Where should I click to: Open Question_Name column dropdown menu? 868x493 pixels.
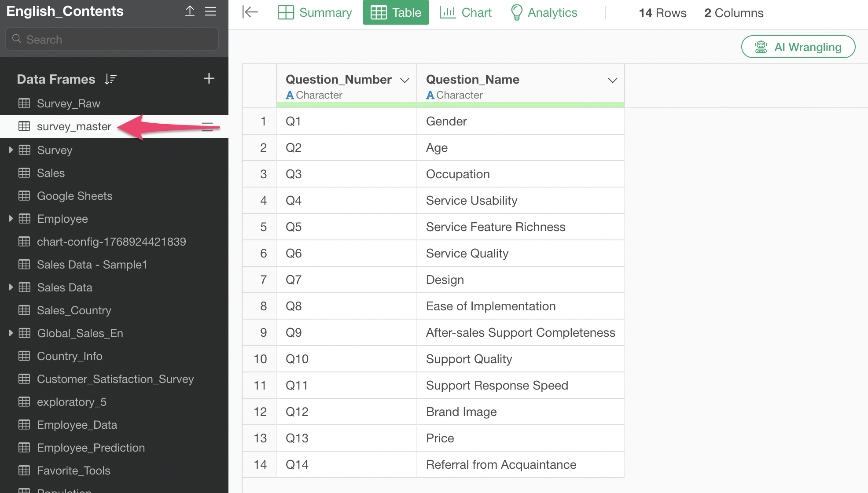pyautogui.click(x=612, y=80)
